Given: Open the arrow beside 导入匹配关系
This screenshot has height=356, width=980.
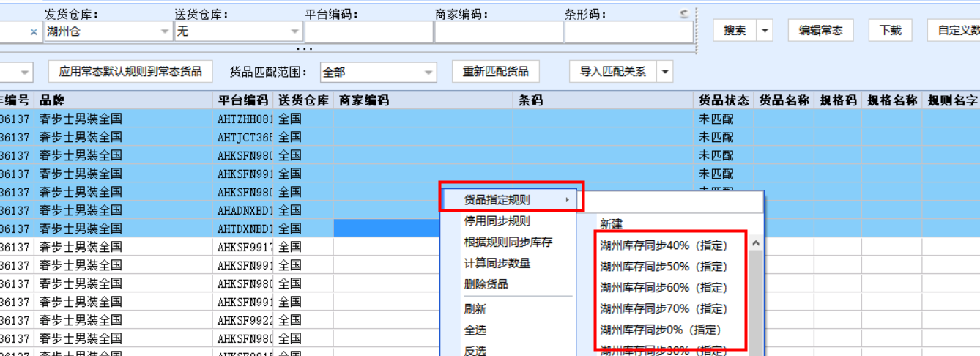Looking at the screenshot, I should click(665, 72).
